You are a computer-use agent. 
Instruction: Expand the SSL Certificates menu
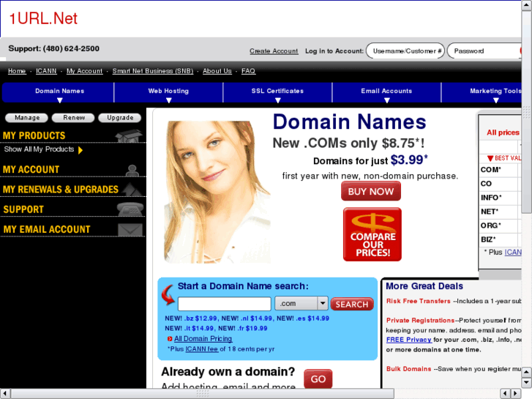coord(277,92)
